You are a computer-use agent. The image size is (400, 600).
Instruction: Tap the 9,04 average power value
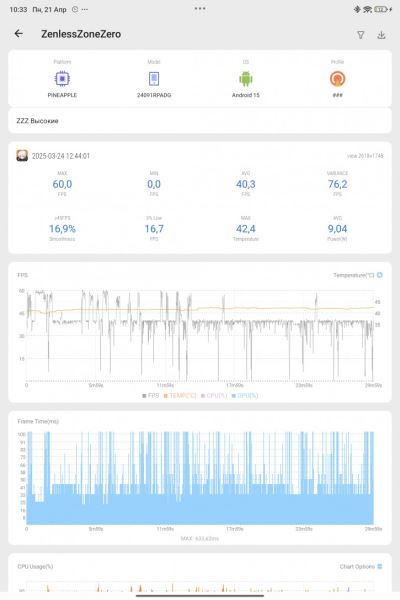(x=337, y=229)
